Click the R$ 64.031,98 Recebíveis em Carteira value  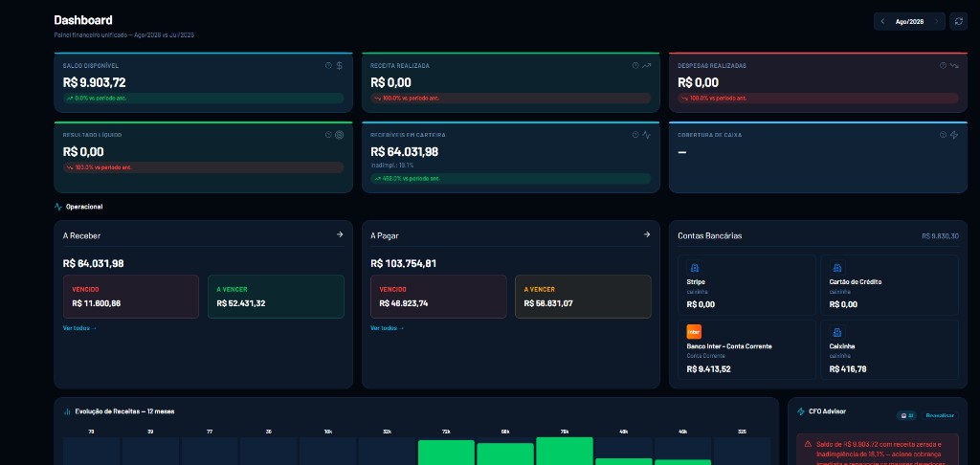pyautogui.click(x=405, y=152)
